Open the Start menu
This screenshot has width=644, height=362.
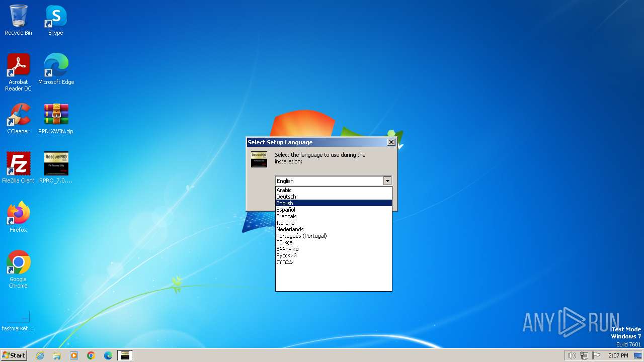14,355
